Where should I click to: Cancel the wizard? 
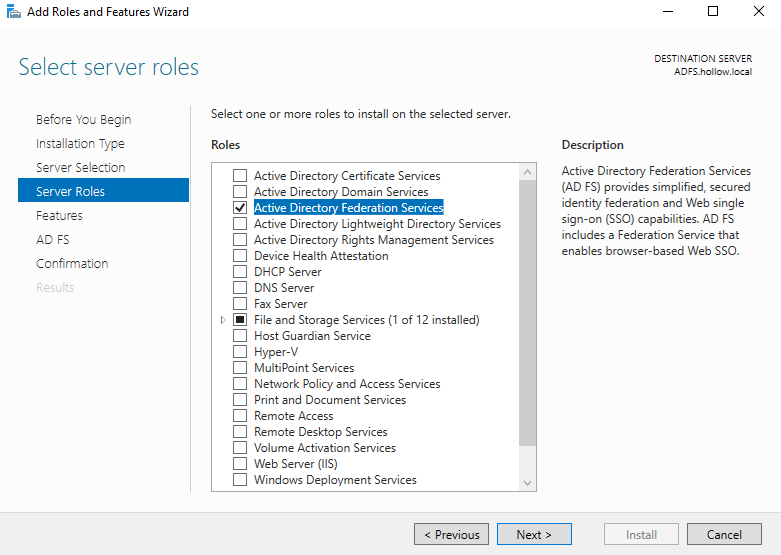pyautogui.click(x=724, y=535)
